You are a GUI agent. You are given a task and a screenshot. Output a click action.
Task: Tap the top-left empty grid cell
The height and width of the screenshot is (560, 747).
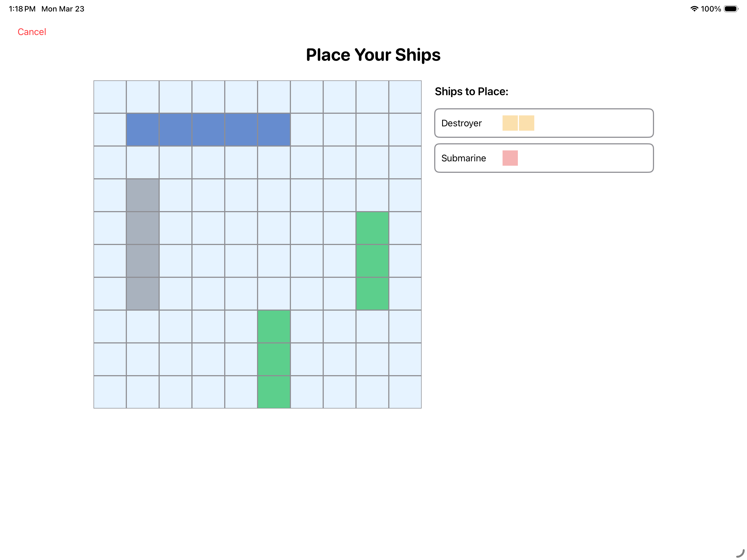[x=110, y=97]
